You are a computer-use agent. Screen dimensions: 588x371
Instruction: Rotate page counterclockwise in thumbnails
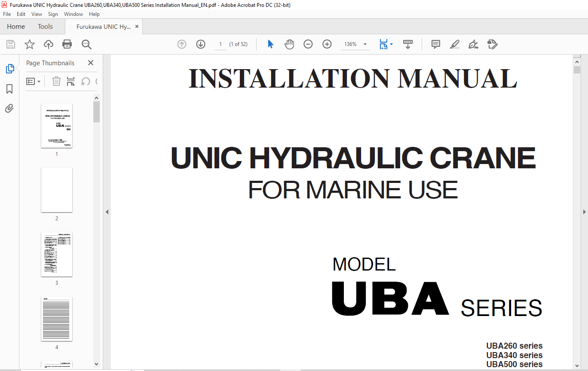pos(86,81)
